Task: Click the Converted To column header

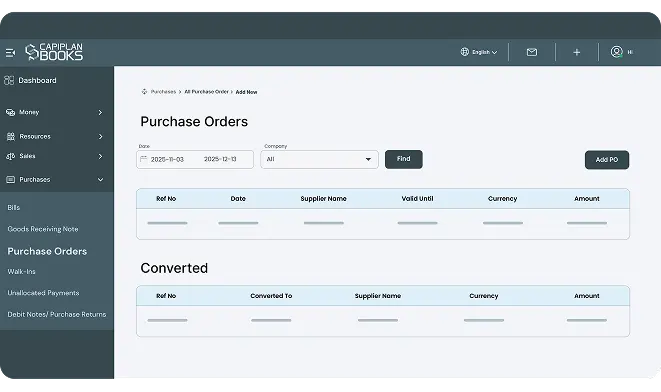Action: pos(271,296)
